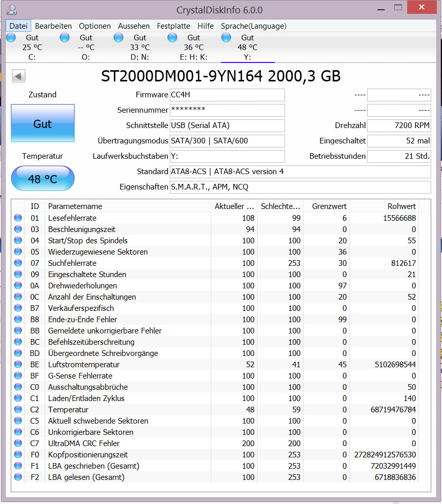442x504 pixels.
Task: Click the Schnittstelle field USB (Serial ATA)
Action: click(x=227, y=125)
